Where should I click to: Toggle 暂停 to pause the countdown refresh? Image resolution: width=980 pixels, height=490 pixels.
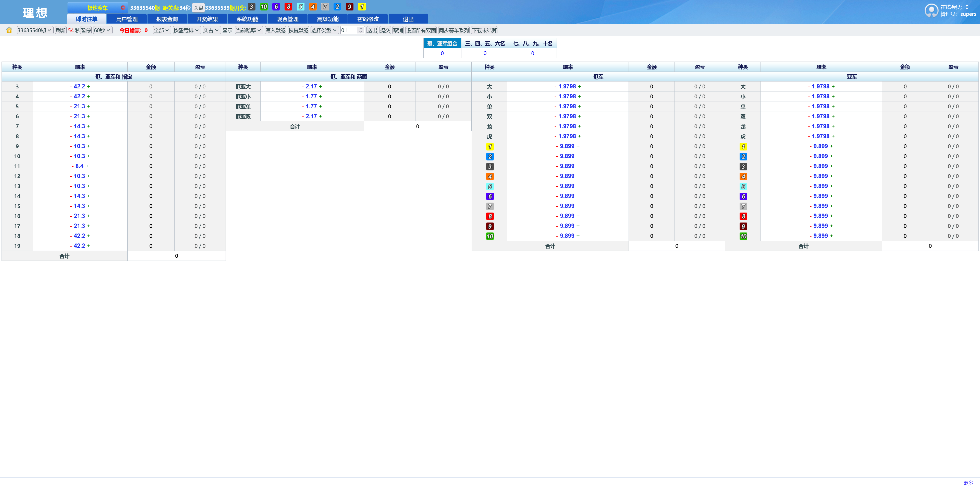(86, 30)
